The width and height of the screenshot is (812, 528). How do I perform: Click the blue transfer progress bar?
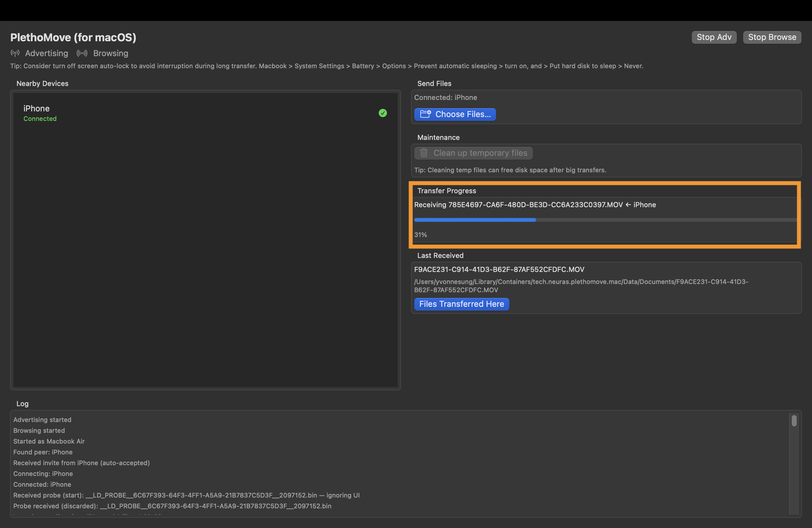pyautogui.click(x=475, y=220)
